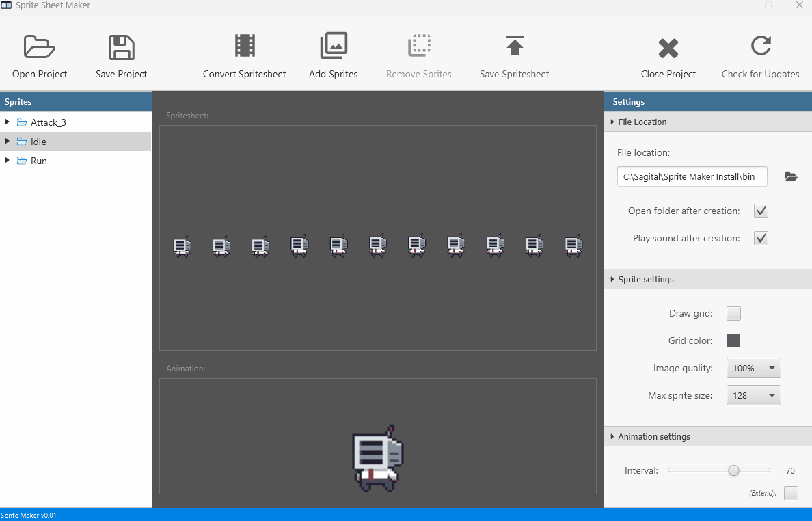Viewport: 812px width, 521px height.
Task: Toggle Open folder after creation checkbox
Action: (x=761, y=211)
